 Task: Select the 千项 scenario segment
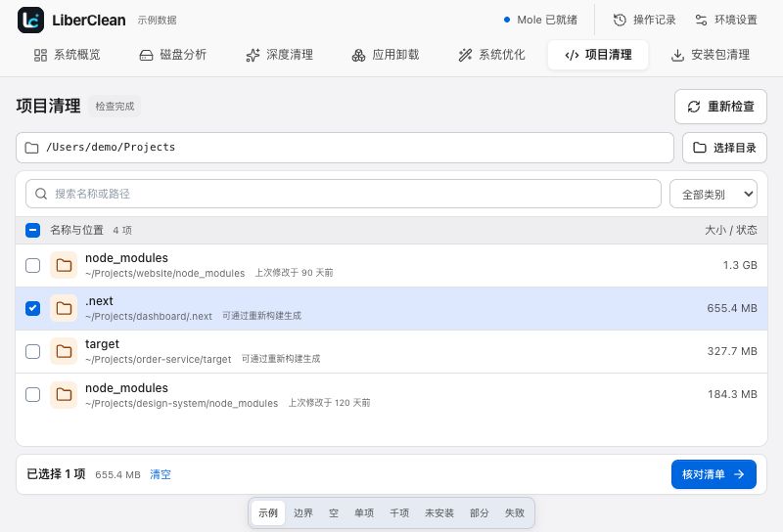click(x=399, y=513)
